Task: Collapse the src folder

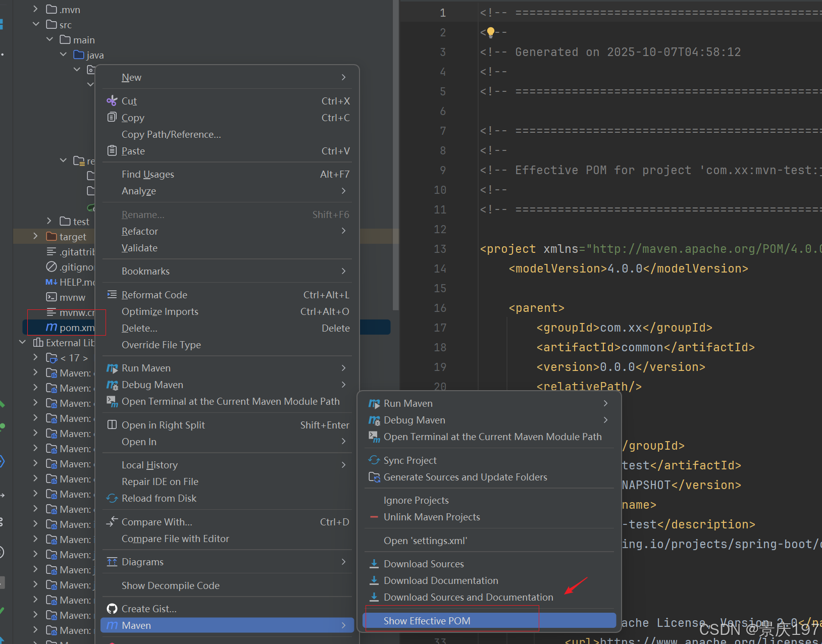Action: pos(36,24)
